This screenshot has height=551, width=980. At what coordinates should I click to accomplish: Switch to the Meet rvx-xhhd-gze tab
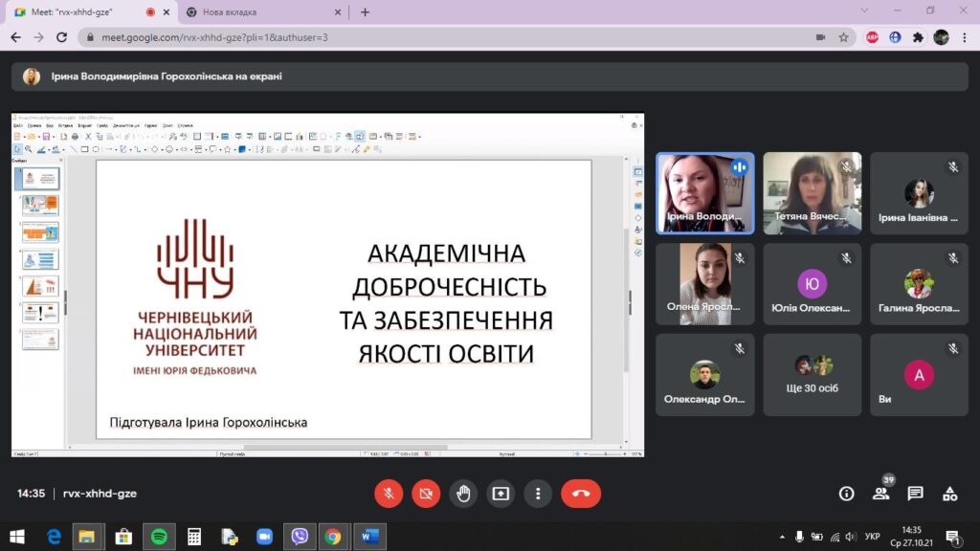(93, 11)
